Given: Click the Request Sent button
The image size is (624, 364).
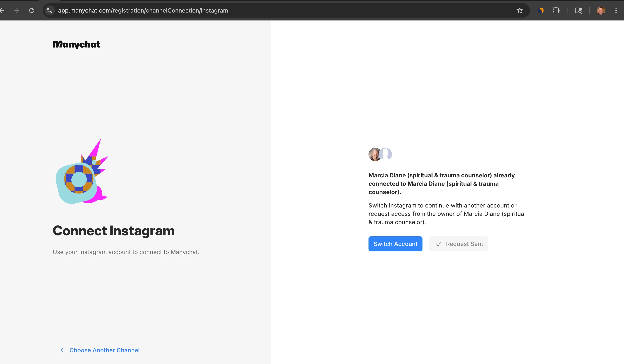Looking at the screenshot, I should tap(459, 244).
